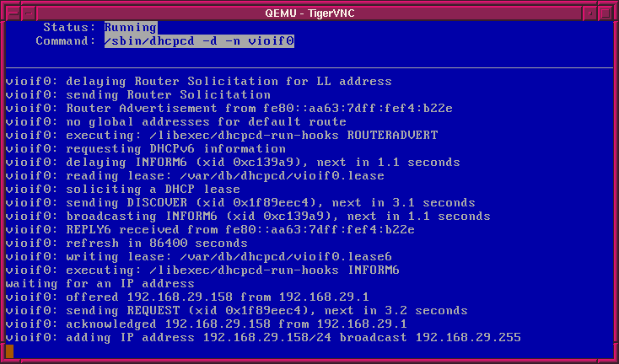Select the highlighted Running status value
This screenshot has width=619, height=364.
tap(130, 28)
